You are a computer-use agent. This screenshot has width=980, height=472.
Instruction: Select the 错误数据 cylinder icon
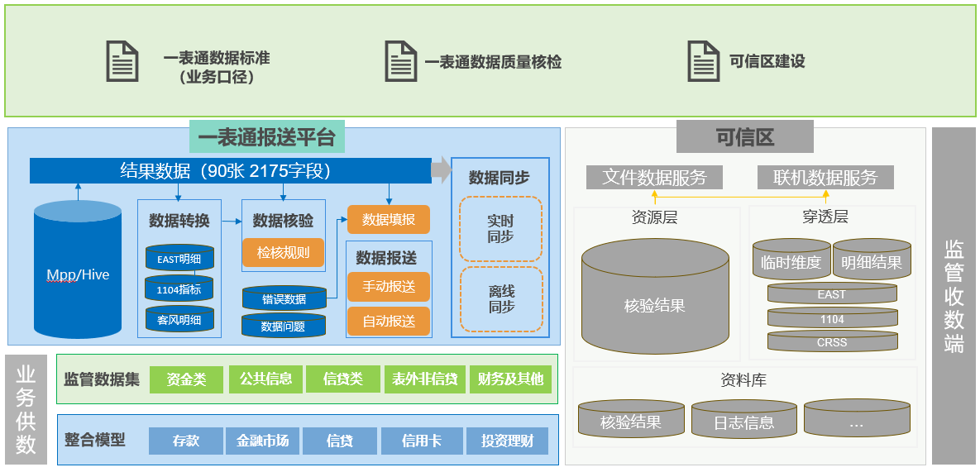pos(284,298)
